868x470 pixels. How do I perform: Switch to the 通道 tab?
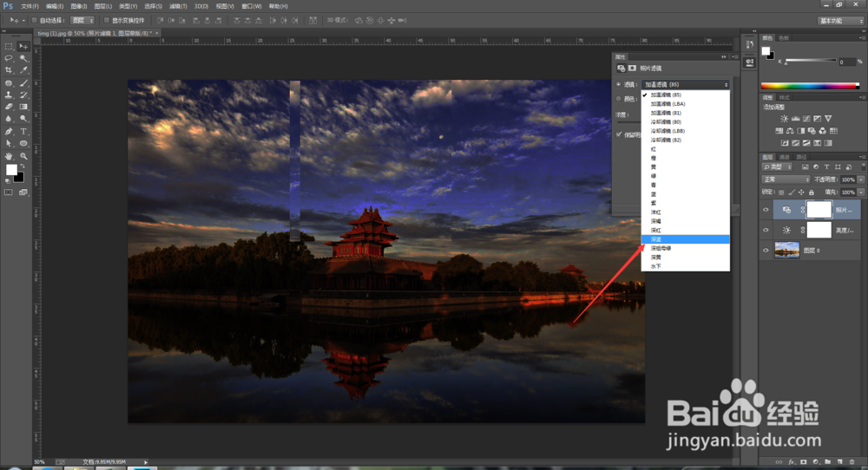(785, 157)
